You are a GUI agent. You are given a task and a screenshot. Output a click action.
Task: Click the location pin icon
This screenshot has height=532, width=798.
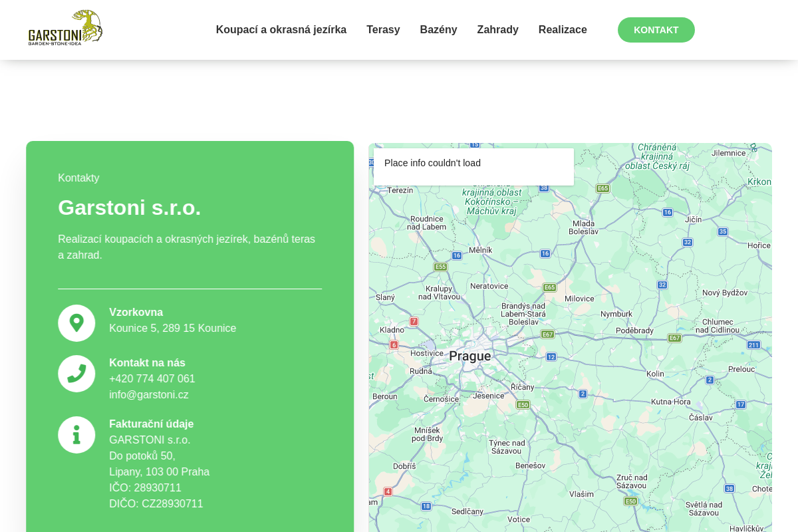point(76,323)
